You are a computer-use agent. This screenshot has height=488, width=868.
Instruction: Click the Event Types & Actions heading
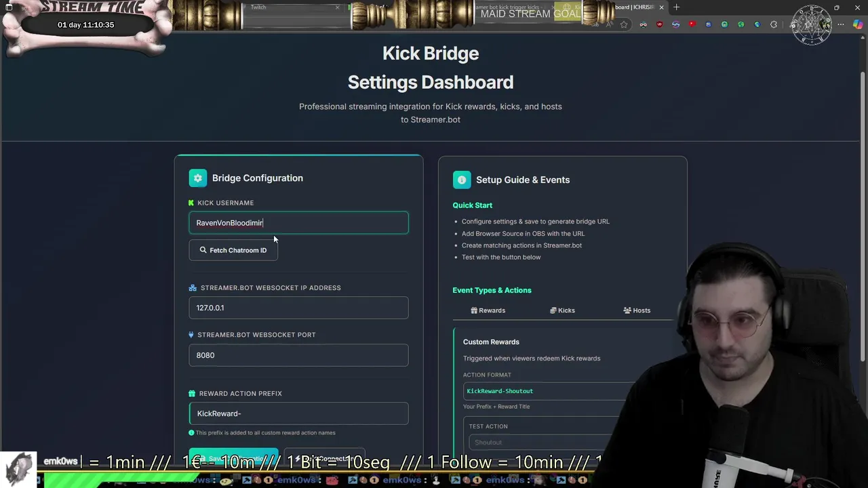point(492,290)
